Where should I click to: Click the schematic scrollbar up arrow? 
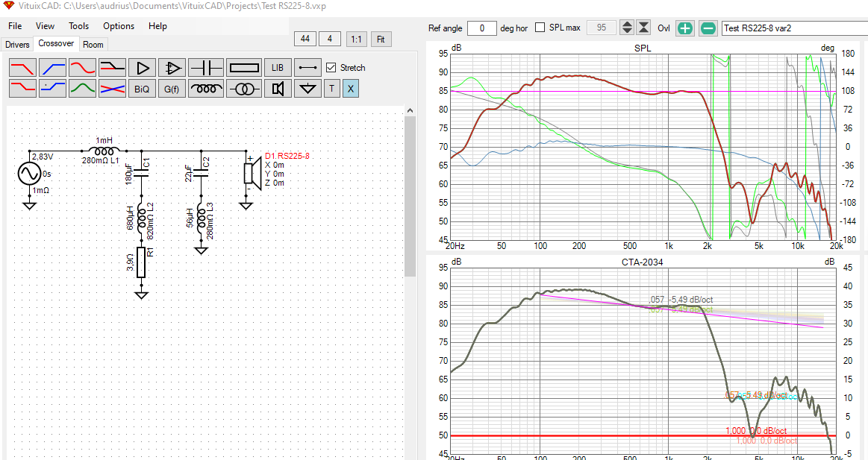pyautogui.click(x=410, y=110)
